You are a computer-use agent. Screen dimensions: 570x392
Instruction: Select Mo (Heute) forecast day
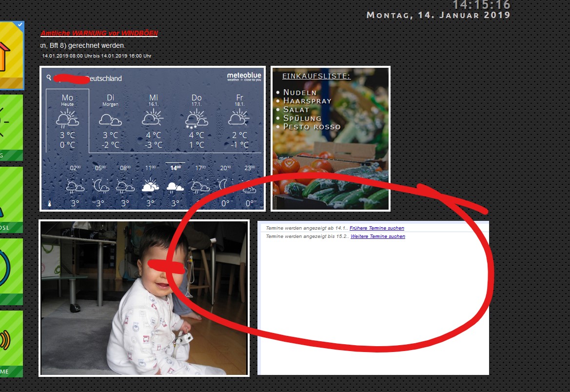click(67, 120)
